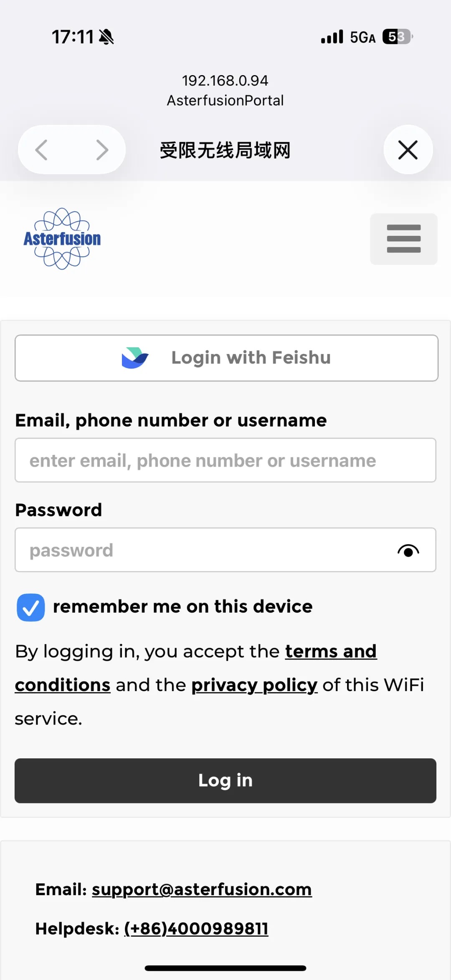Click the dark Log in button
This screenshot has height=980, width=451.
tap(225, 780)
